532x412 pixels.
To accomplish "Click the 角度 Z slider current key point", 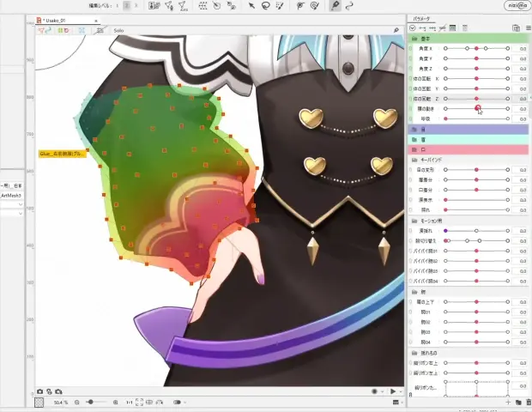I will click(476, 69).
